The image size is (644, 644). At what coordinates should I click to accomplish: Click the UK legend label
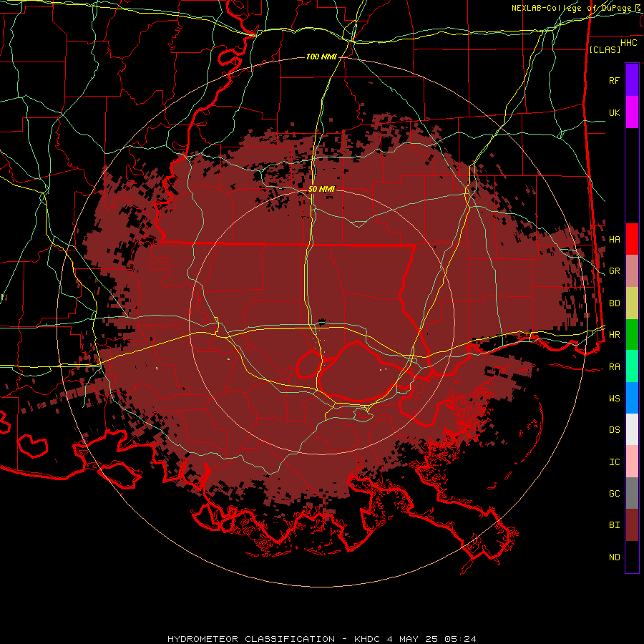(615, 112)
